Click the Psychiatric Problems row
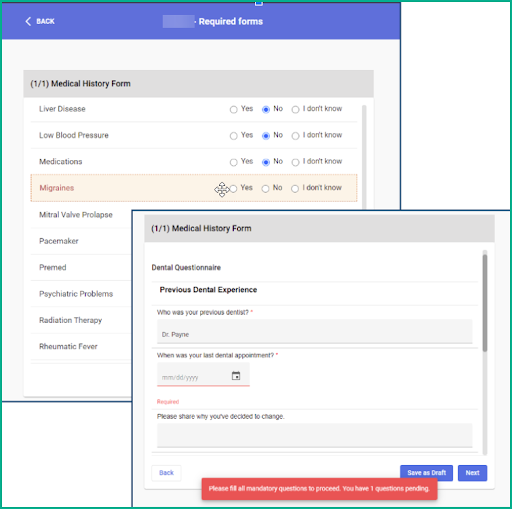Screen dimensions: 512x509 click(x=81, y=294)
